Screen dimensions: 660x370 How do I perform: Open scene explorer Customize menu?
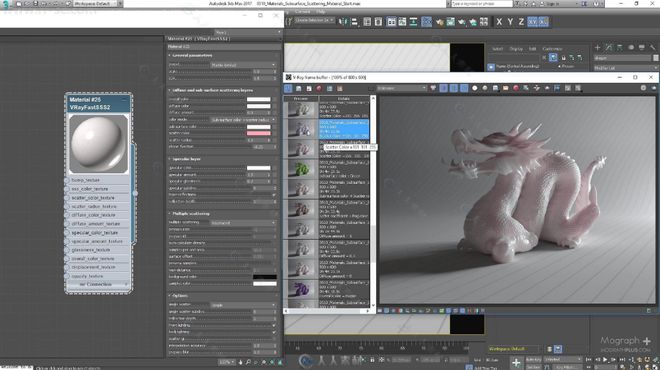552,49
